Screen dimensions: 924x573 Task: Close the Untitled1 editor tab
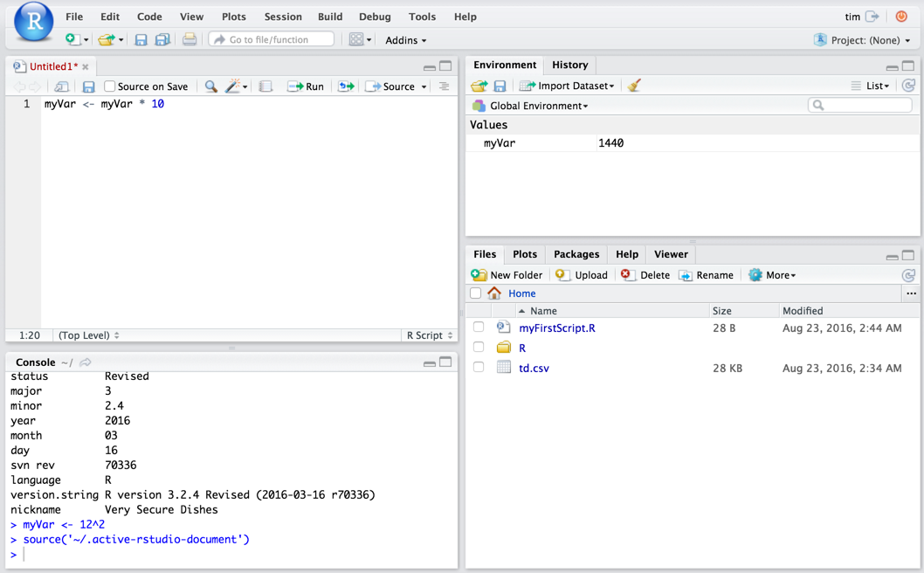[x=86, y=66]
